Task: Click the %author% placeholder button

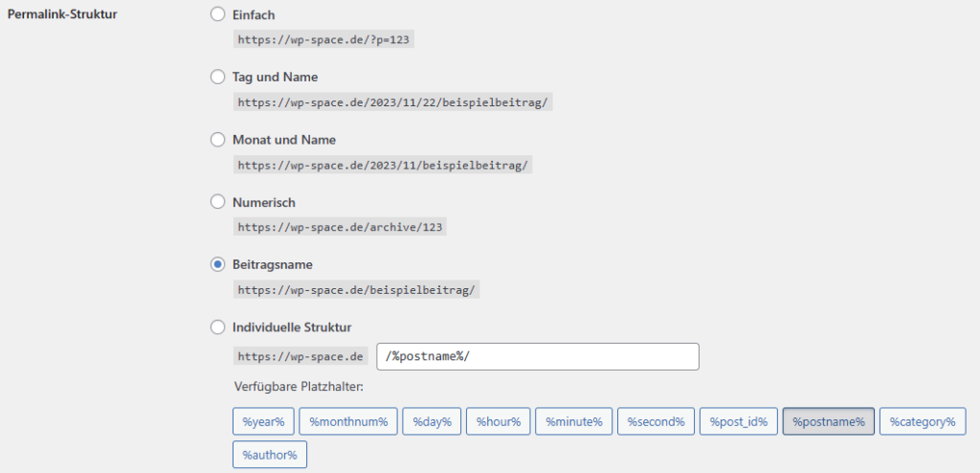Action: click(270, 454)
